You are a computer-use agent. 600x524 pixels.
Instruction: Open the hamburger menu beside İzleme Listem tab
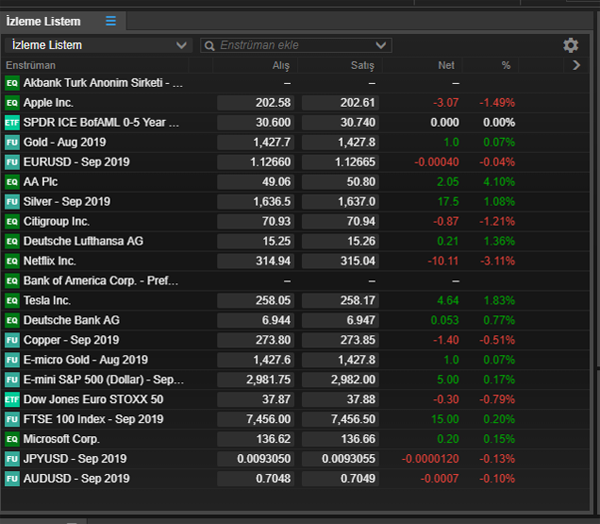(x=111, y=21)
